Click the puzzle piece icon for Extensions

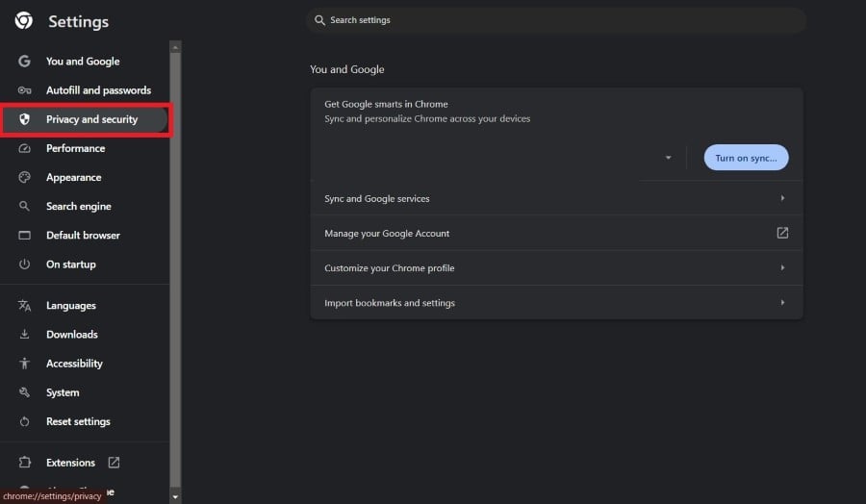(x=24, y=462)
